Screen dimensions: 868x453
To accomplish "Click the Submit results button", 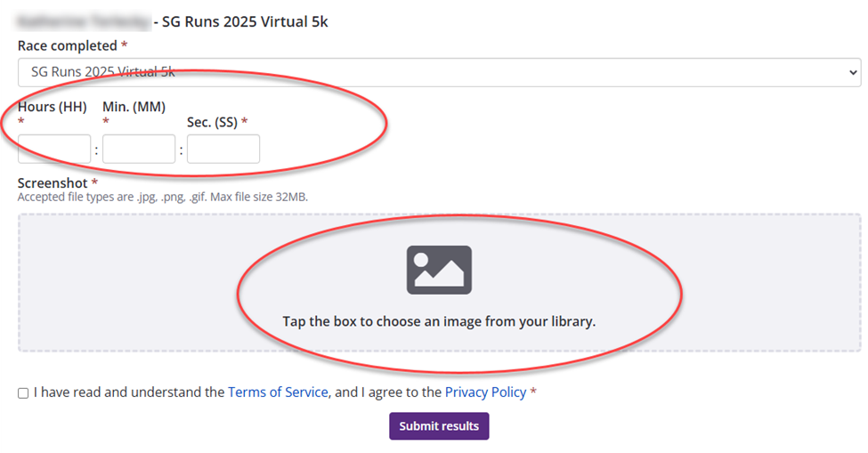I will [x=439, y=426].
